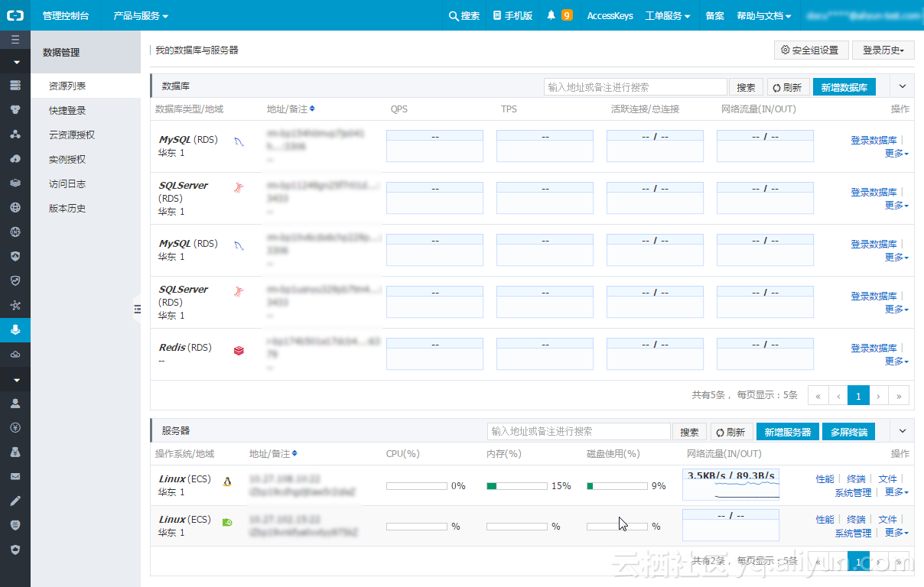This screenshot has height=587, width=924.
Task: Open the envelope messages icon in the left rail
Action: tap(15, 476)
